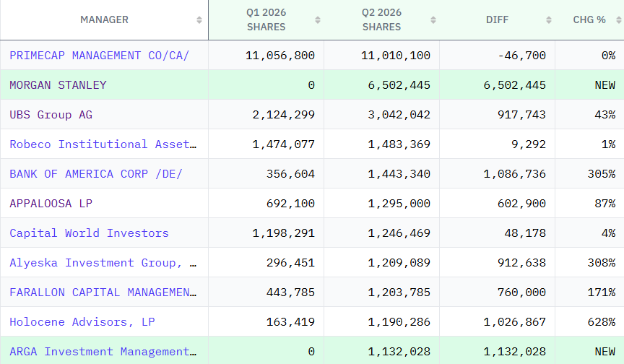The width and height of the screenshot is (624, 364).
Task: Click the DIFF column header label
Action: coord(497,20)
